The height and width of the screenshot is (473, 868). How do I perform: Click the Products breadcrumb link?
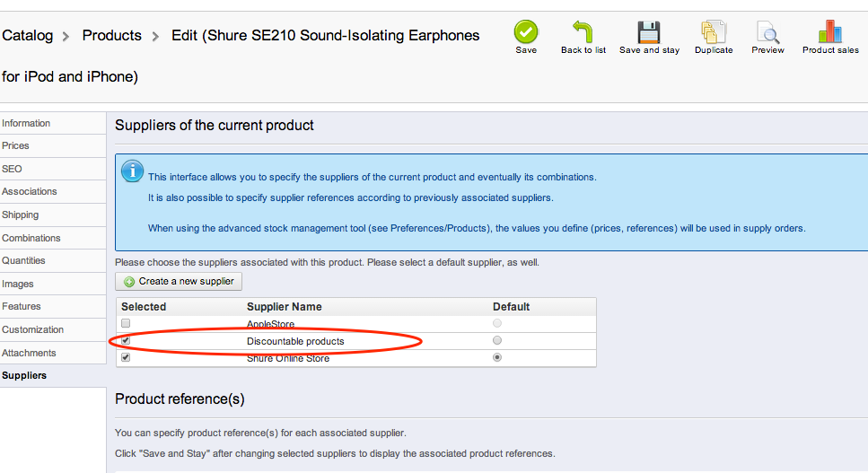pyautogui.click(x=111, y=36)
